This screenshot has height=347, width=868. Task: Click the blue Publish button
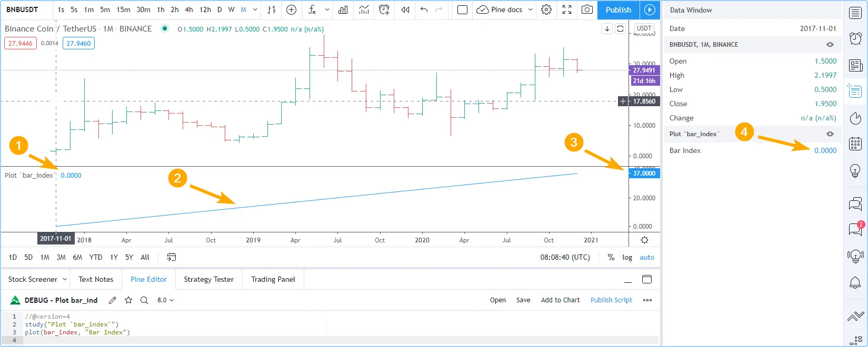tap(618, 9)
